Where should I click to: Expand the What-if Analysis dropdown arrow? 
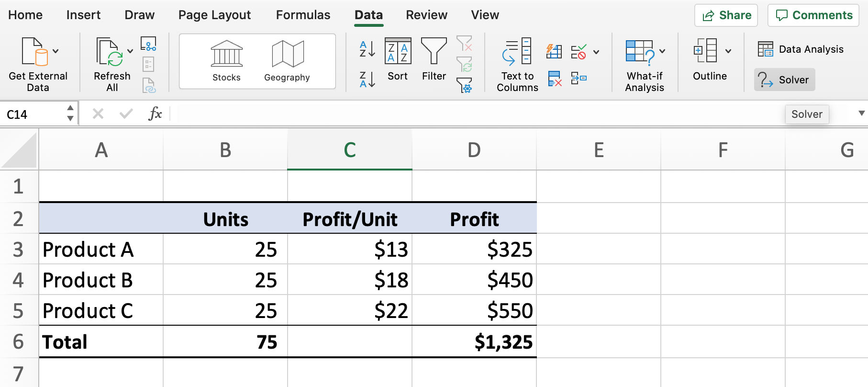(x=662, y=51)
